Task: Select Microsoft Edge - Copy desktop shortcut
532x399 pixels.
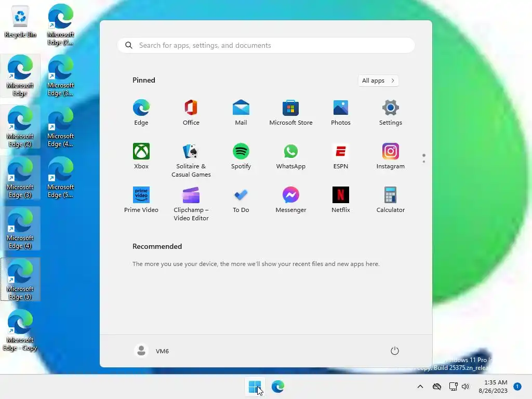Action: click(x=20, y=330)
